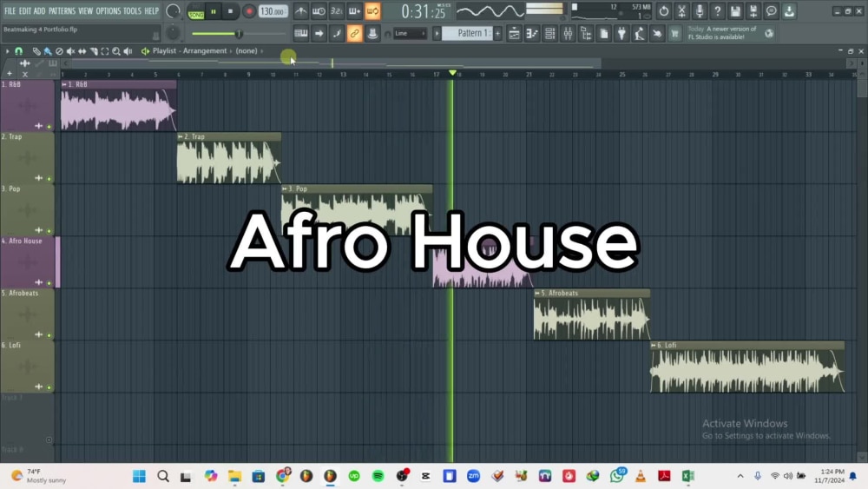This screenshot has height=489, width=868.
Task: Select the mute tool in playlist toolbar
Action: [x=70, y=51]
